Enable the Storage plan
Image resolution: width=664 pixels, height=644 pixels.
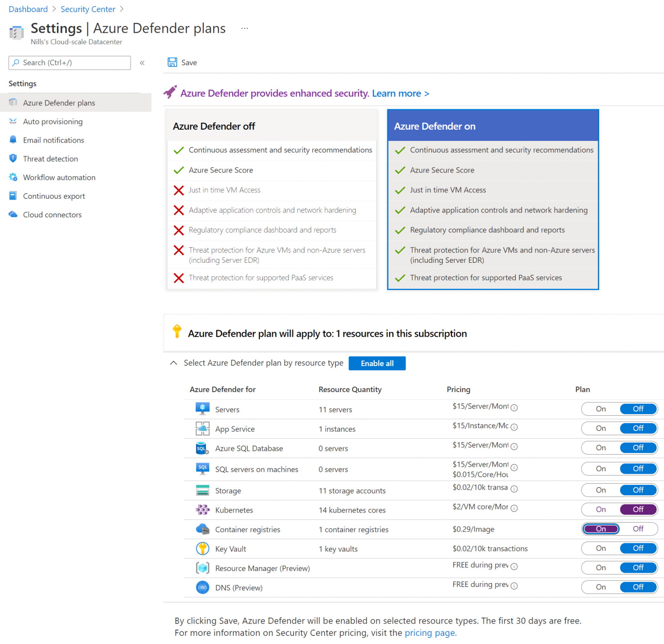600,490
